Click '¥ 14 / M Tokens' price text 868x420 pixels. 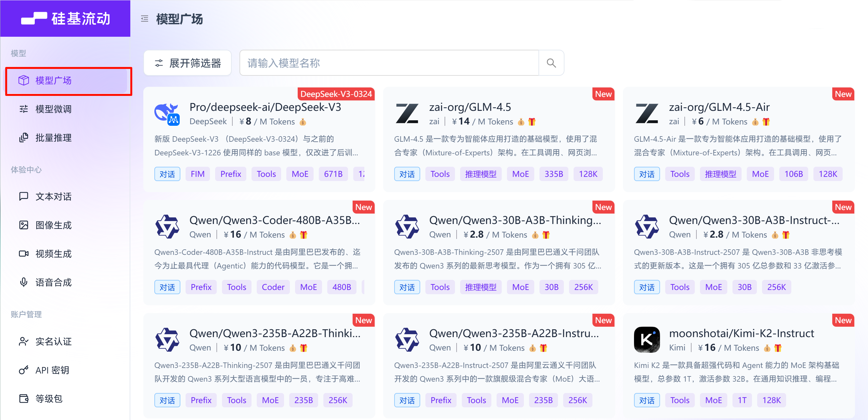pyautogui.click(x=483, y=122)
